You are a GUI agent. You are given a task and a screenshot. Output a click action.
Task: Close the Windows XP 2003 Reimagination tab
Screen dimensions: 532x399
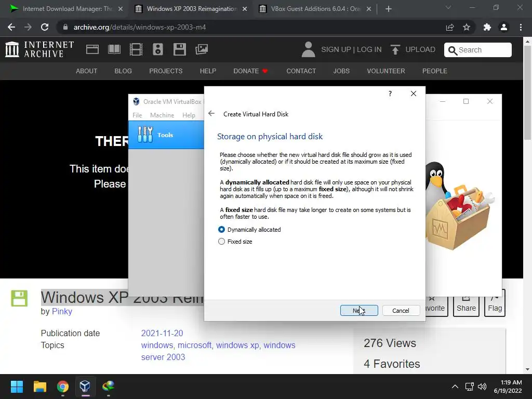point(245,9)
